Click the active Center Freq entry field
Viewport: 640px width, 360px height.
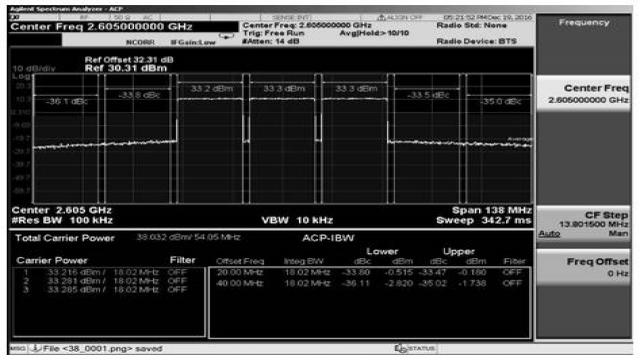pyautogui.click(x=124, y=27)
